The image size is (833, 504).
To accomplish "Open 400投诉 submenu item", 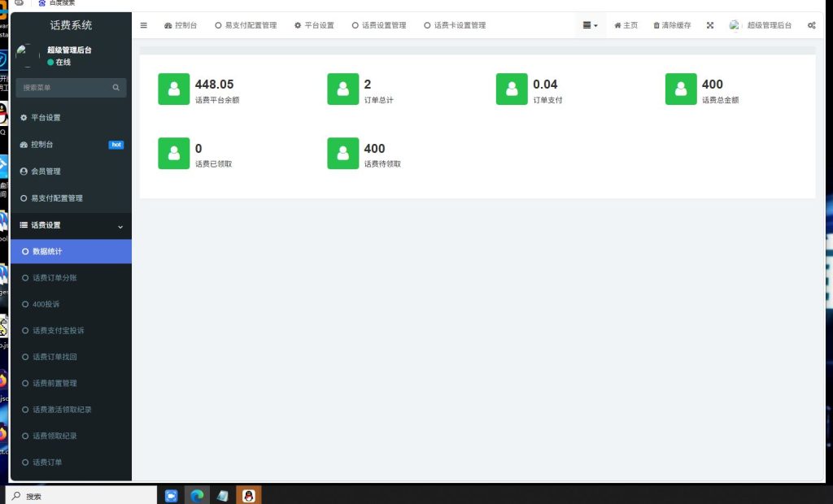I will coord(72,304).
